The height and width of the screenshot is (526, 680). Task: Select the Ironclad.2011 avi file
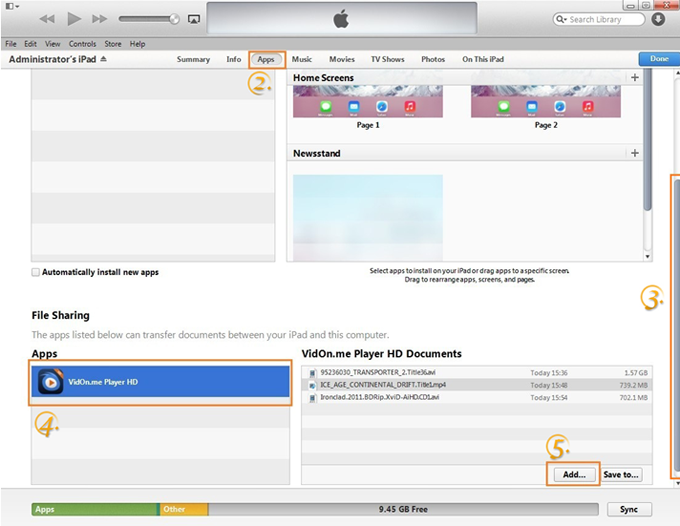click(x=477, y=397)
